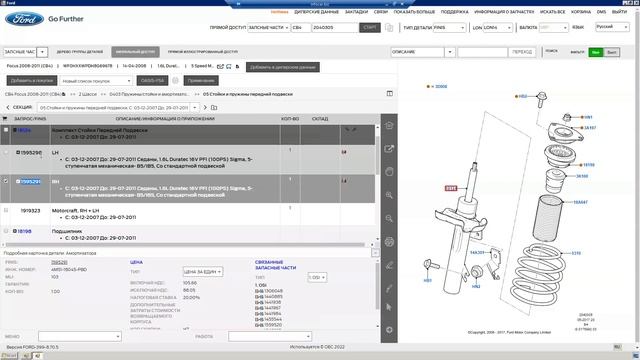
Task: Click the Примечание button
Action: pos(201,81)
